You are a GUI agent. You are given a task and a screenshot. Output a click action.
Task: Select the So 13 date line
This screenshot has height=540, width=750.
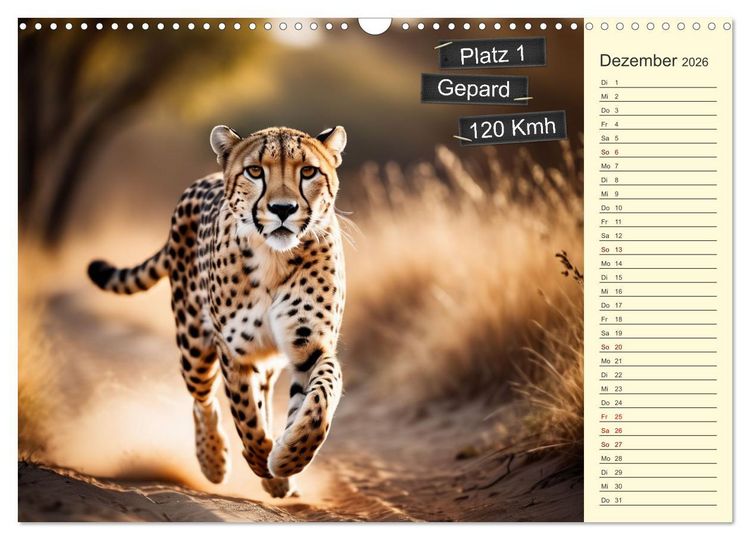658,250
